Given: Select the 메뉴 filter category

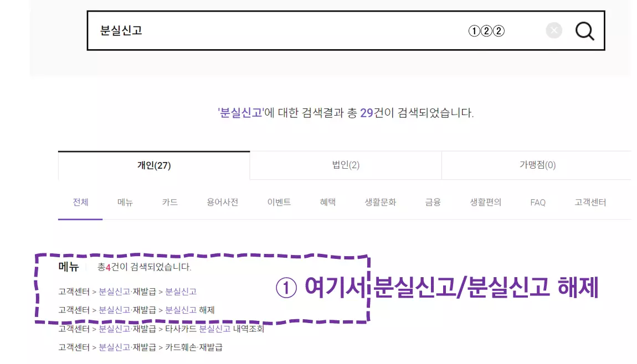Looking at the screenshot, I should click(x=125, y=202).
